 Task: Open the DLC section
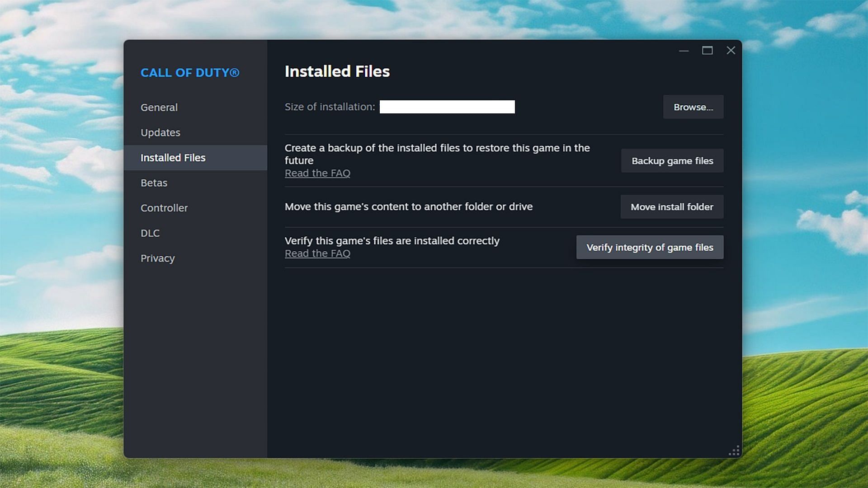[x=150, y=233]
